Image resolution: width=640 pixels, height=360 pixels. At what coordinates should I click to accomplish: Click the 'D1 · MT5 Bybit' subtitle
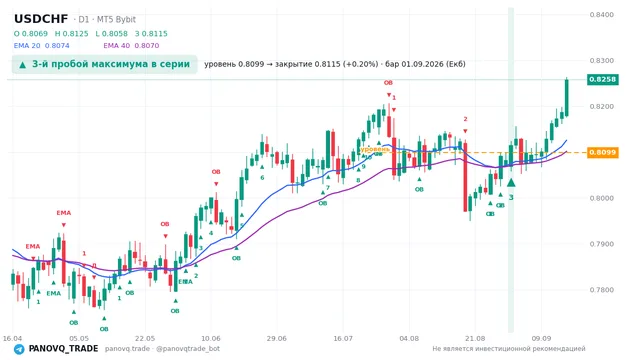[104, 19]
